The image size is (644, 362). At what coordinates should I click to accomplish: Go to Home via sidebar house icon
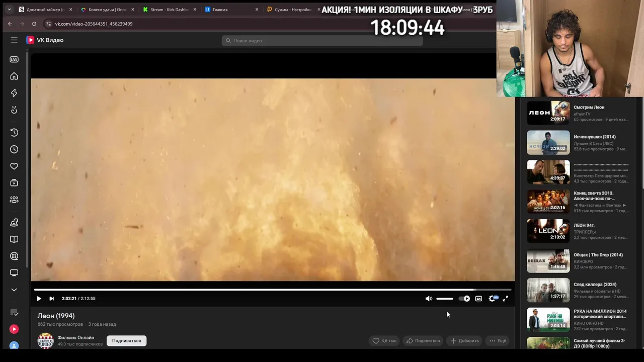point(14,76)
